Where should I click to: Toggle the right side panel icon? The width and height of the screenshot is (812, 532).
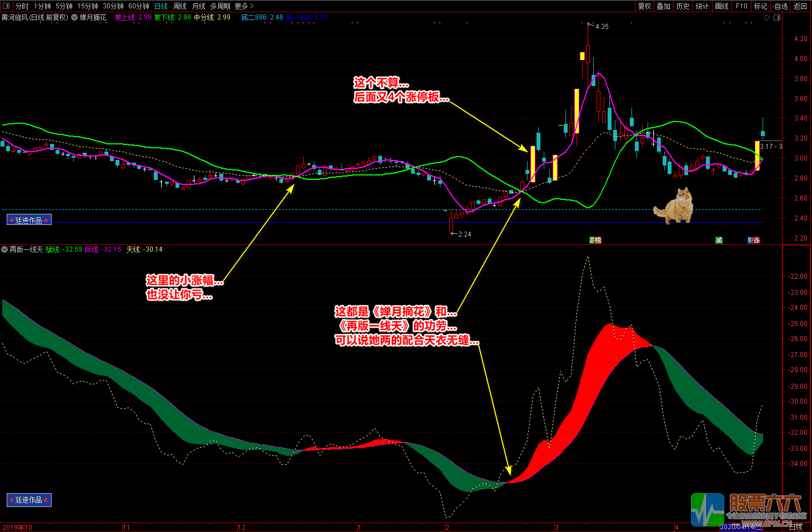[x=777, y=18]
